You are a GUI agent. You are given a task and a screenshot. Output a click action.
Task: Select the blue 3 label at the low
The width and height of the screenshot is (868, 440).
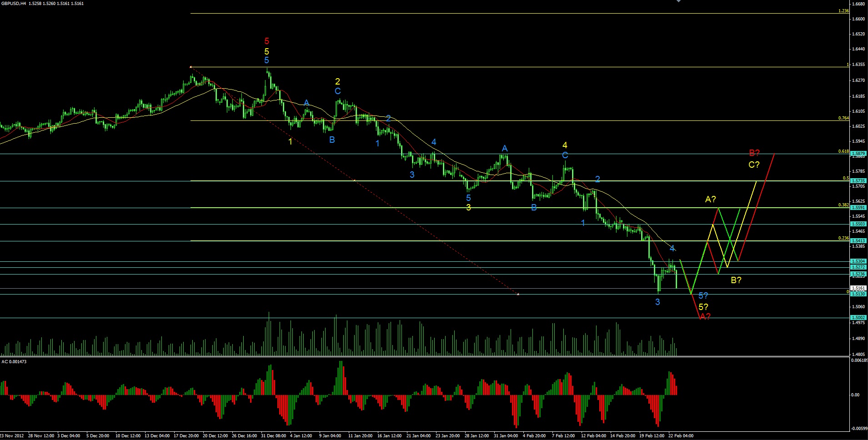(x=657, y=302)
